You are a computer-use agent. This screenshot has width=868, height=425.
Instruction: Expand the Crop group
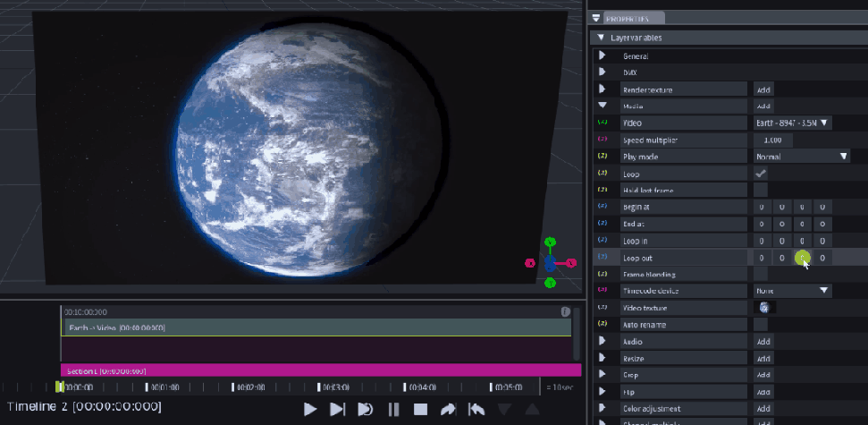point(603,375)
